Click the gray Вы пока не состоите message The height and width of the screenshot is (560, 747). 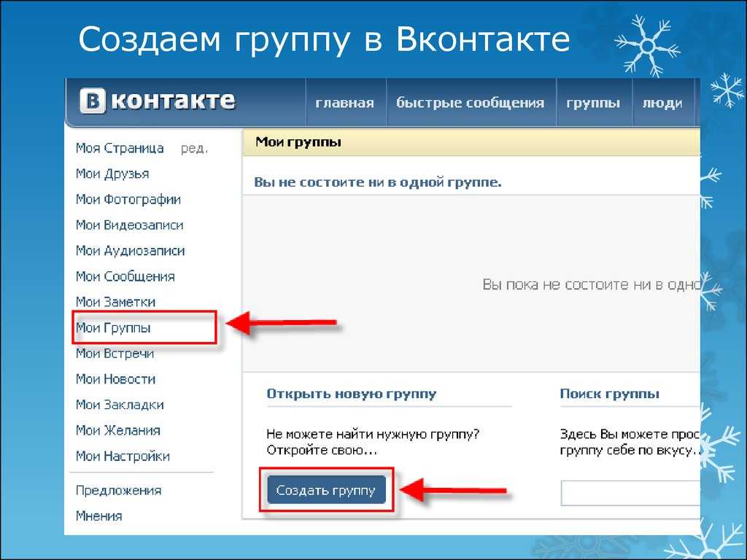(591, 285)
